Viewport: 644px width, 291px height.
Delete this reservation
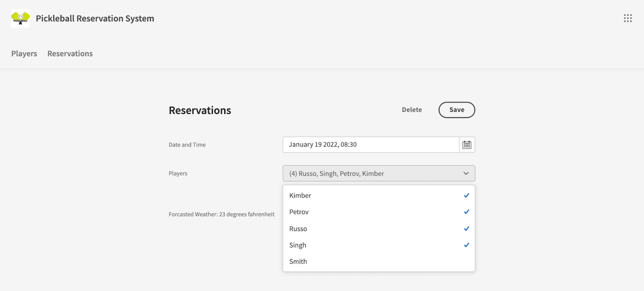412,110
